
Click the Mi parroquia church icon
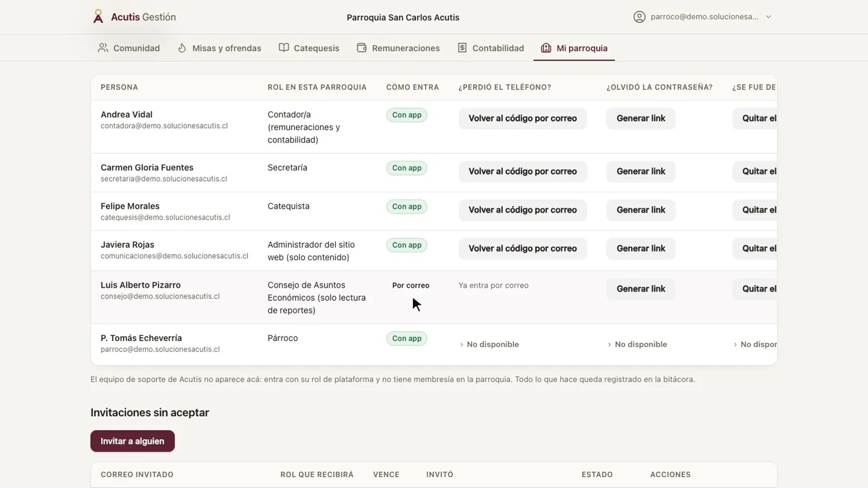[x=546, y=48]
